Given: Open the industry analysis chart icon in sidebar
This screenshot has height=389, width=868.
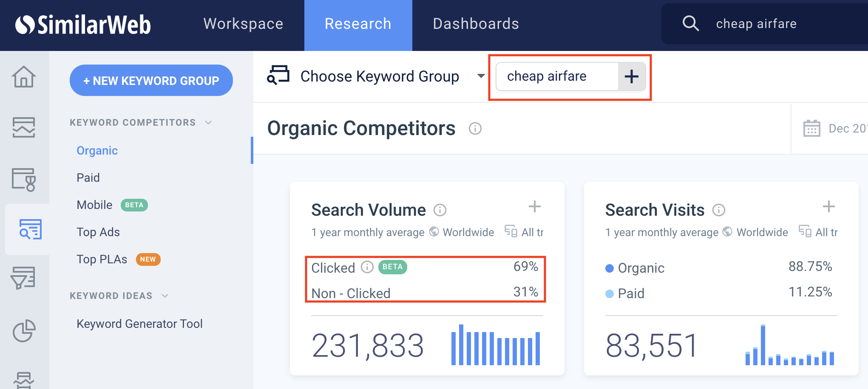Looking at the screenshot, I should coord(24,127).
